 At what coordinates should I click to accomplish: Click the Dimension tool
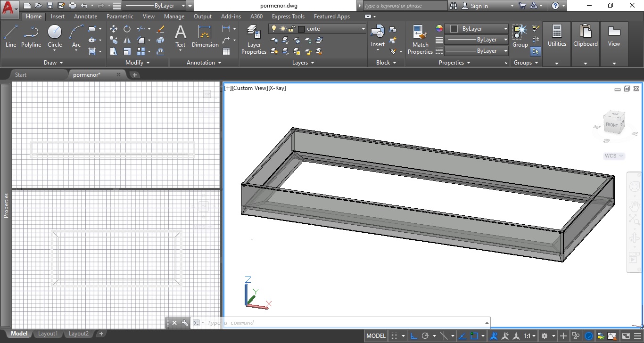pyautogui.click(x=205, y=36)
